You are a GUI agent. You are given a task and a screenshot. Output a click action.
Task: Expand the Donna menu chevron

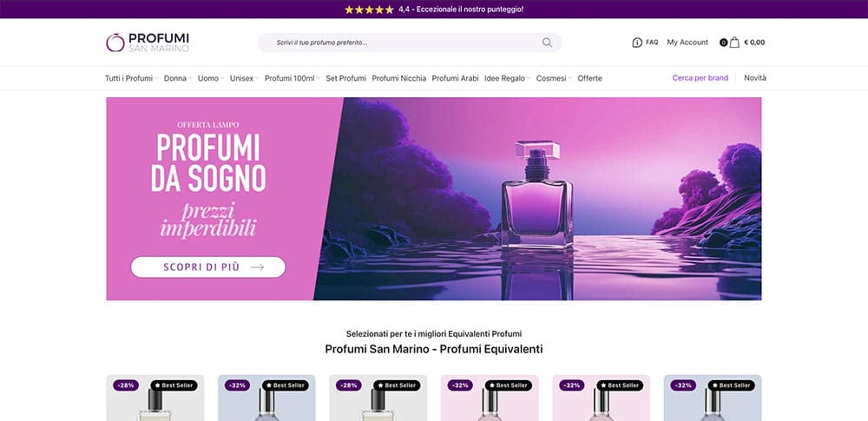(190, 79)
